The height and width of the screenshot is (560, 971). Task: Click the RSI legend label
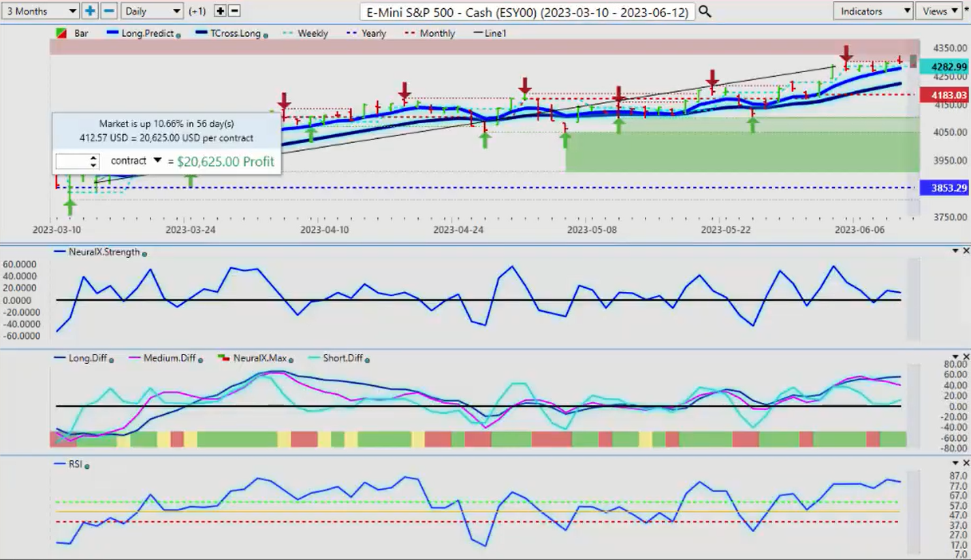76,464
